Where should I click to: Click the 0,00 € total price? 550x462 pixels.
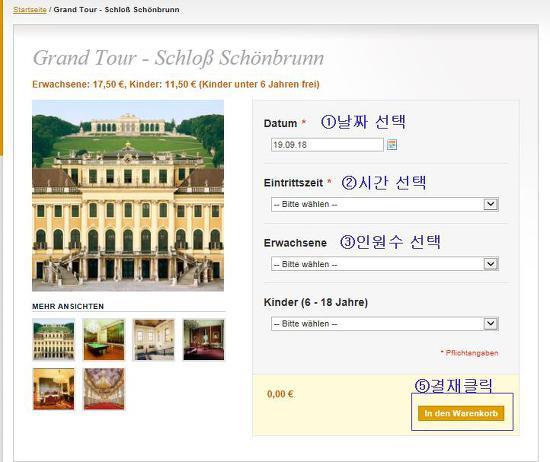280,394
